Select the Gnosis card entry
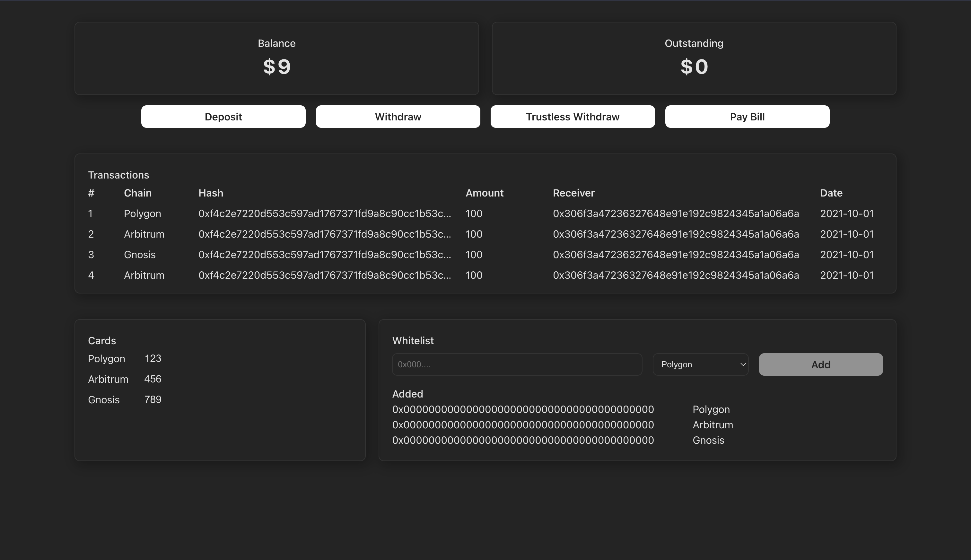This screenshot has height=560, width=971. [104, 400]
